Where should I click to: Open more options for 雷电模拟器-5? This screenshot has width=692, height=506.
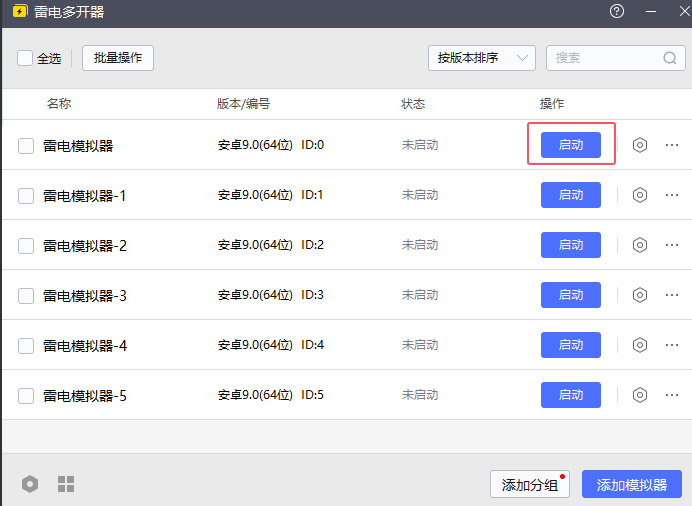(672, 395)
